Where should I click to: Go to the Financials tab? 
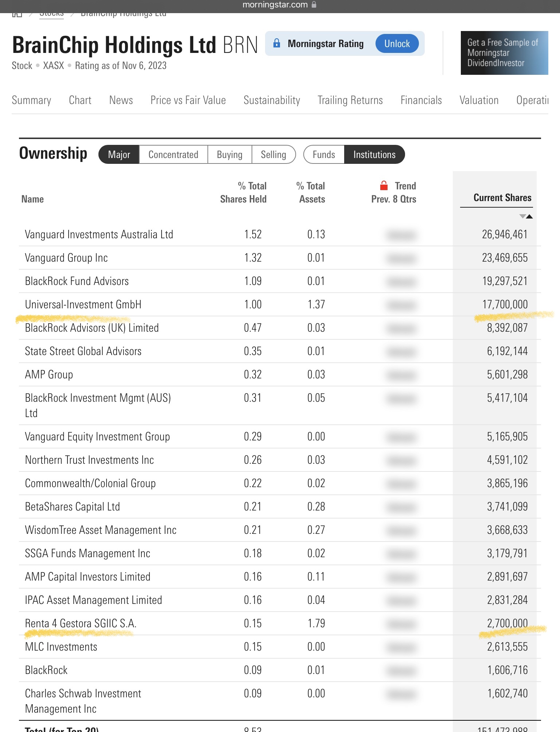click(x=421, y=100)
